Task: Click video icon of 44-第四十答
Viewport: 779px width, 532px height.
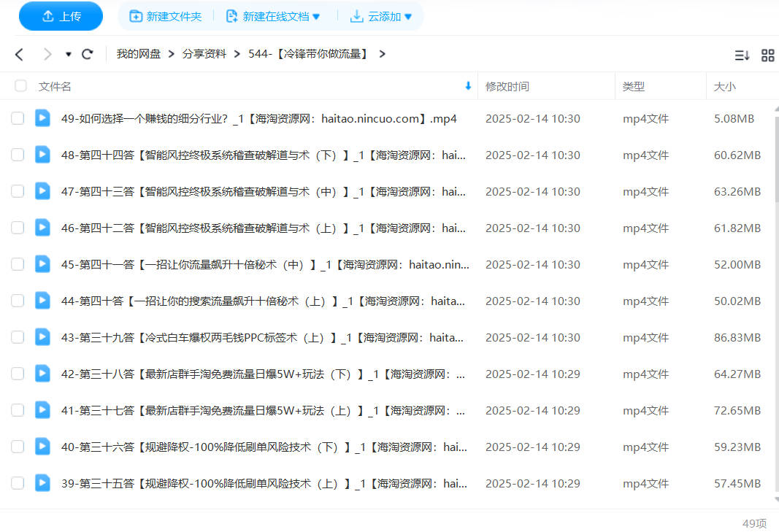Action: click(x=43, y=301)
